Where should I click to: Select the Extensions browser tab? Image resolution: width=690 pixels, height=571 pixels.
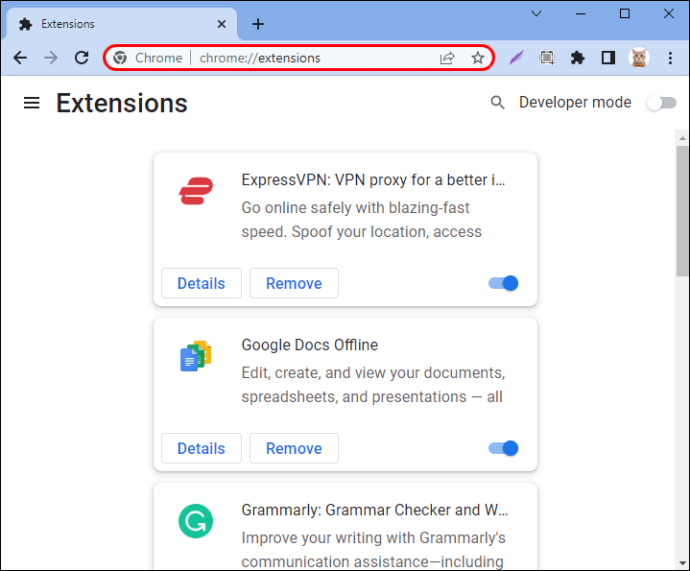122,24
